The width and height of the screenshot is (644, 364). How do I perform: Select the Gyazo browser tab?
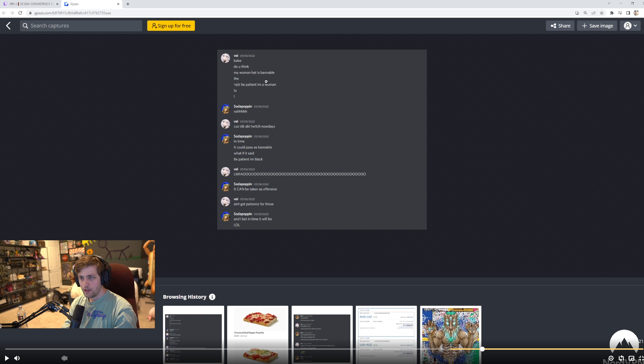tap(92, 4)
